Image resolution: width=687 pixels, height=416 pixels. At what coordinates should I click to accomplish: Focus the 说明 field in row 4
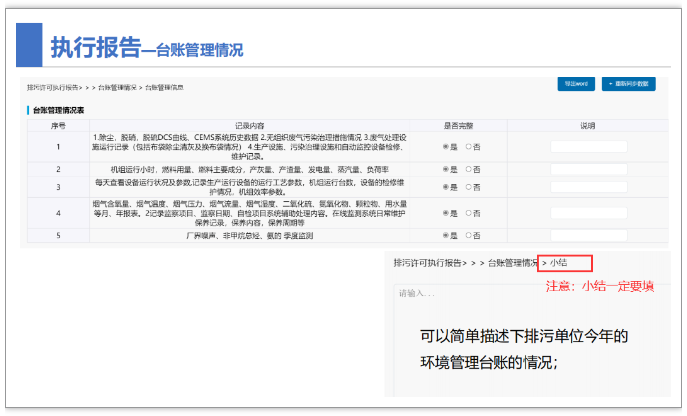(x=588, y=213)
